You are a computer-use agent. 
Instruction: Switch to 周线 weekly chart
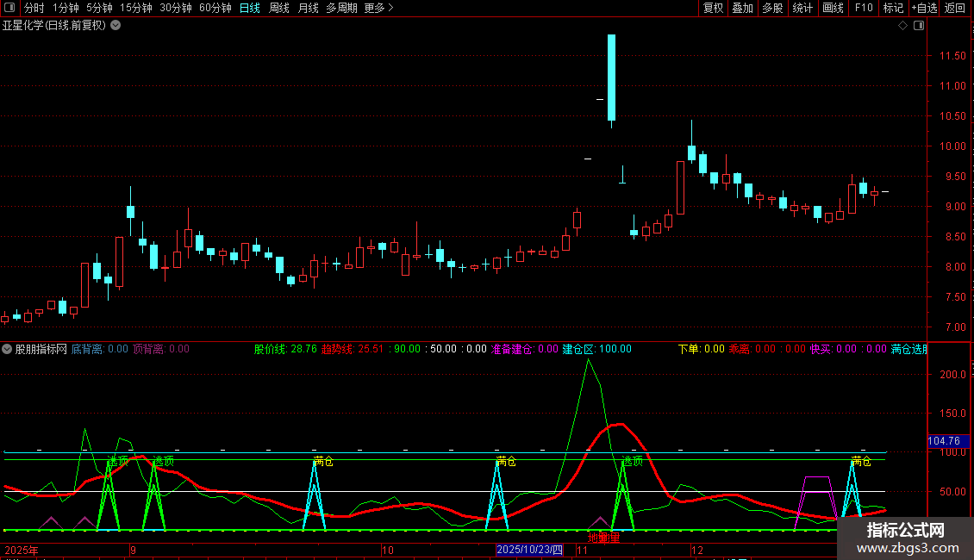point(279,8)
